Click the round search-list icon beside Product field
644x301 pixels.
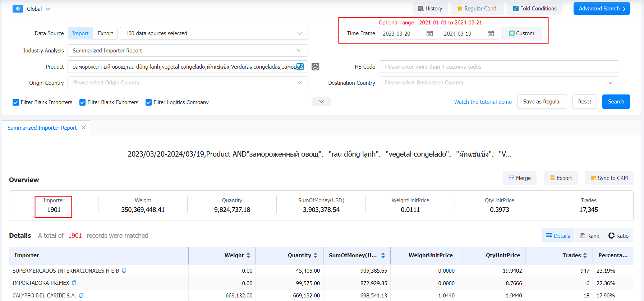pyautogui.click(x=315, y=67)
